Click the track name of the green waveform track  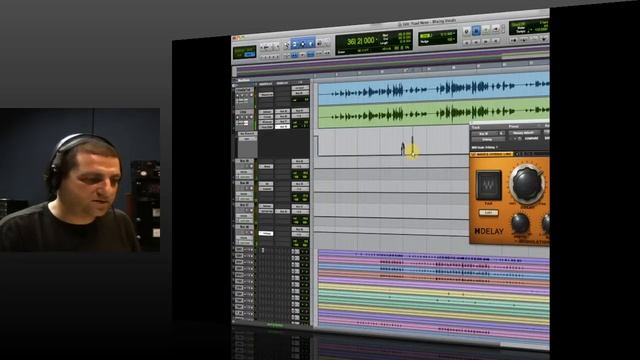click(244, 112)
